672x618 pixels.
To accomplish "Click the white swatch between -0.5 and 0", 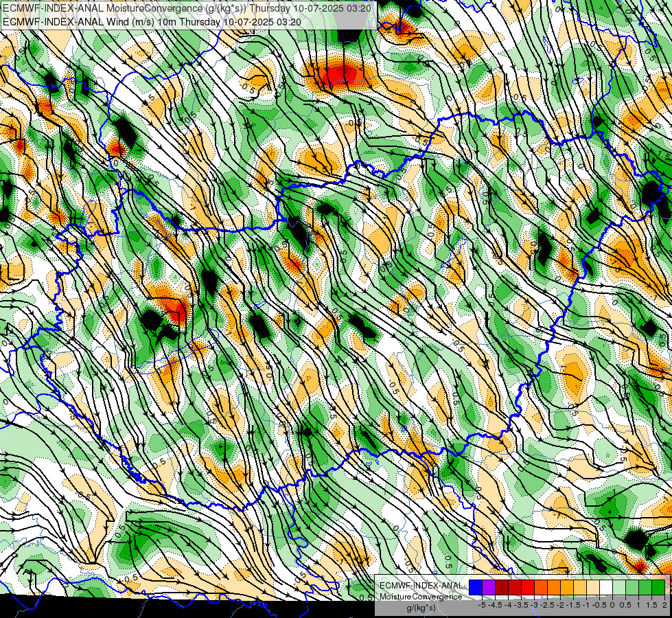I will 606,587.
